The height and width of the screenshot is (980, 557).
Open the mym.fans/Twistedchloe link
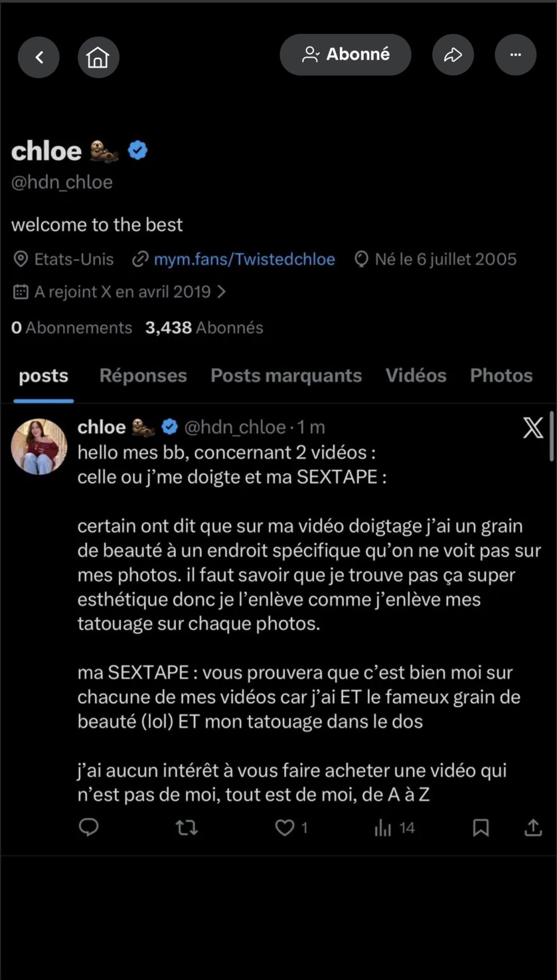[x=244, y=259]
